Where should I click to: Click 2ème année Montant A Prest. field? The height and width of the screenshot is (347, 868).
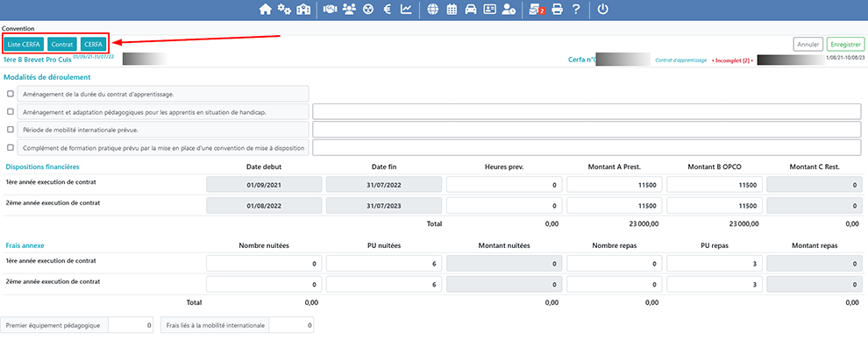coord(615,206)
